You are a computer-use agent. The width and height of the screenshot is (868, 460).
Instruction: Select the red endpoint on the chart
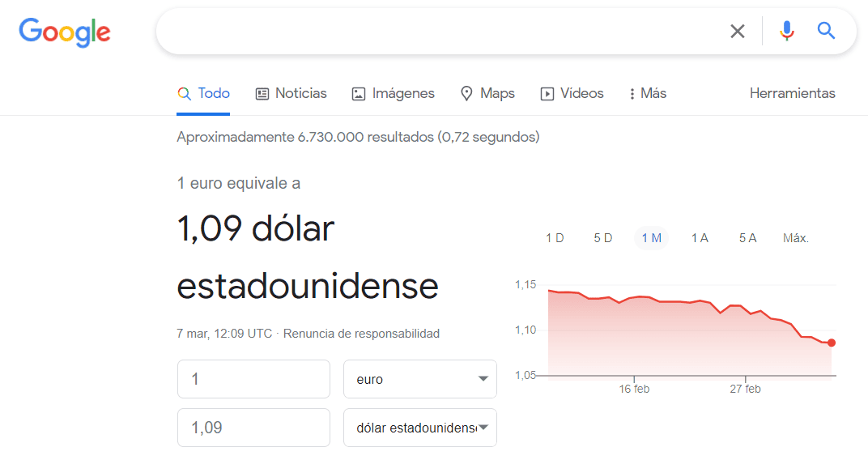pos(832,343)
